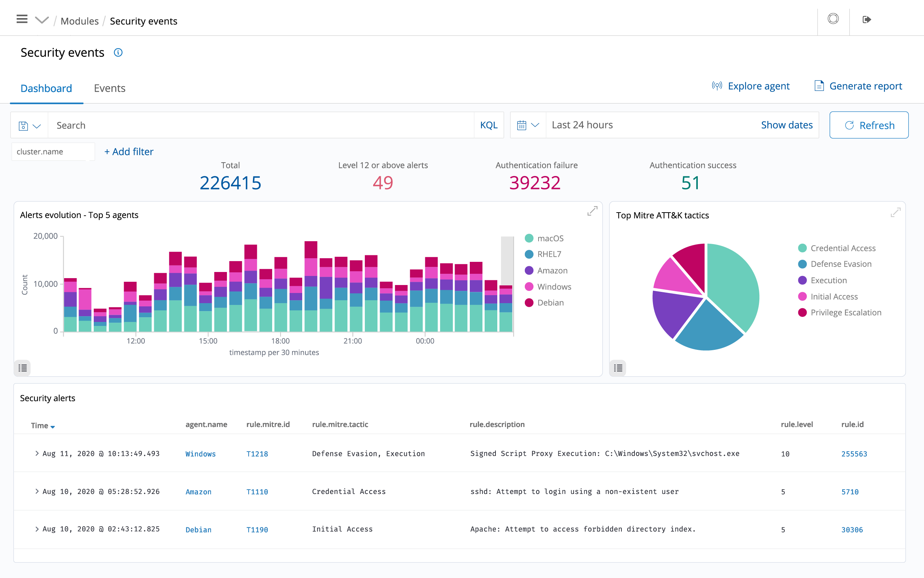The height and width of the screenshot is (578, 924).
Task: Toggle Credential Access in pie legend
Action: [843, 248]
